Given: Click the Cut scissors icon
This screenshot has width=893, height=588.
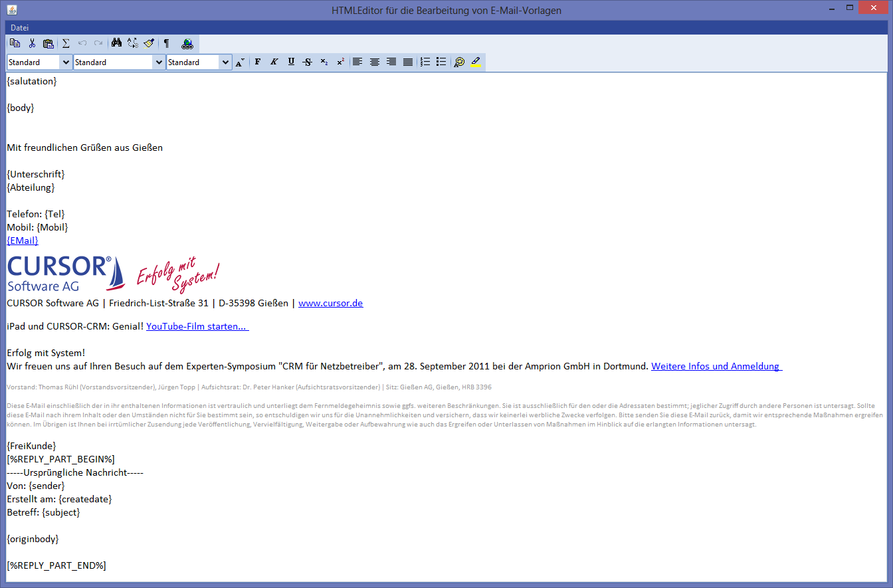Looking at the screenshot, I should pyautogui.click(x=31, y=44).
